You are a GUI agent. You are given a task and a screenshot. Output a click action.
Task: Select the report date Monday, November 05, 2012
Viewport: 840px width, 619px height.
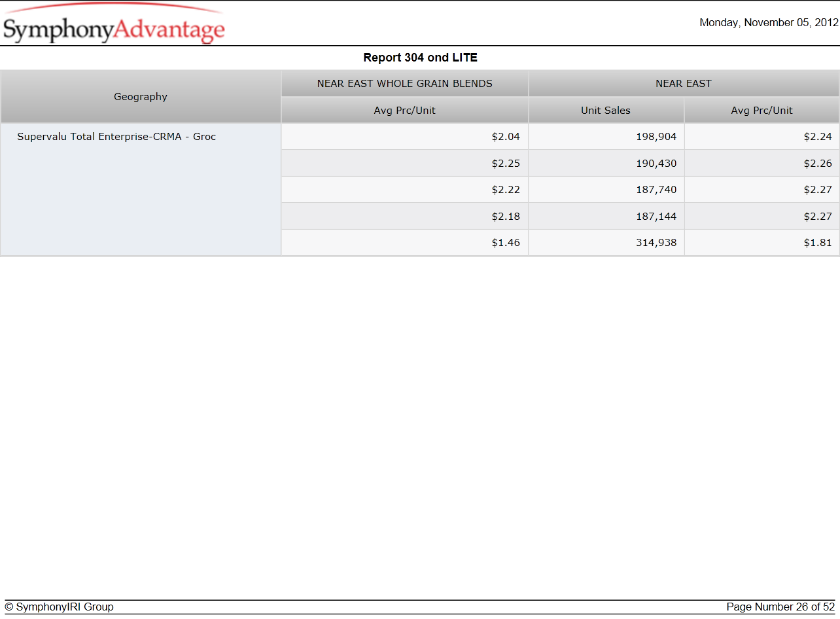tap(769, 22)
